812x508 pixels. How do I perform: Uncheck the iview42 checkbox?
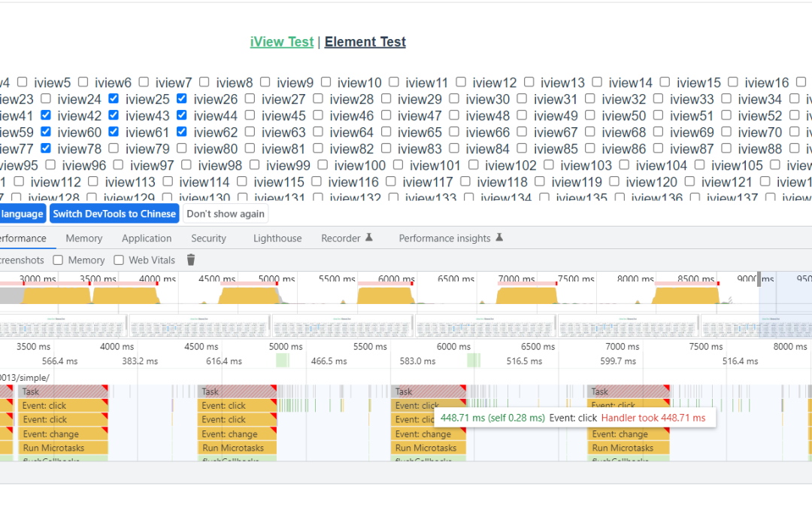click(x=47, y=116)
